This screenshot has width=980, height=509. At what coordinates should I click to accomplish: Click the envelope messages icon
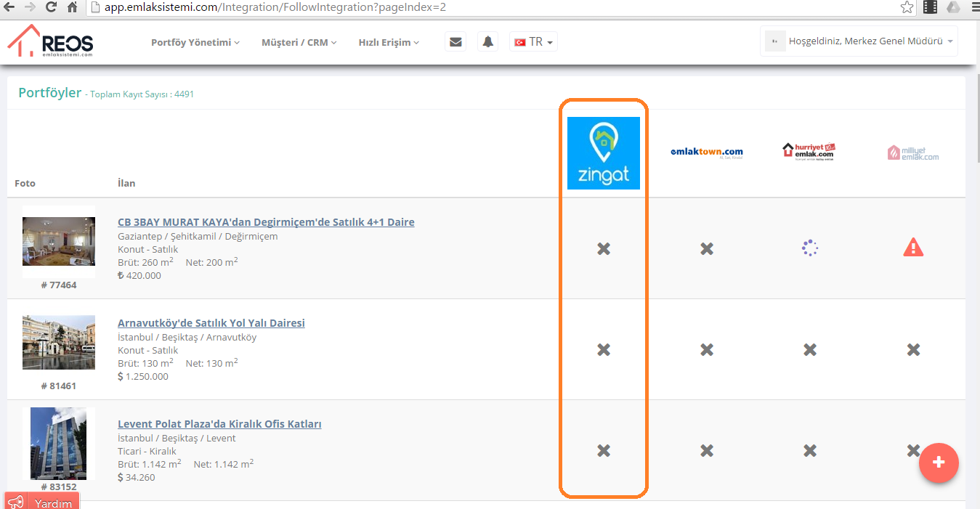455,42
